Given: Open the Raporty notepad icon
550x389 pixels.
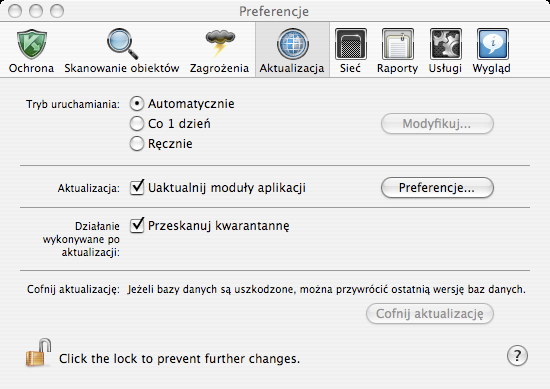Looking at the screenshot, I should [x=397, y=44].
